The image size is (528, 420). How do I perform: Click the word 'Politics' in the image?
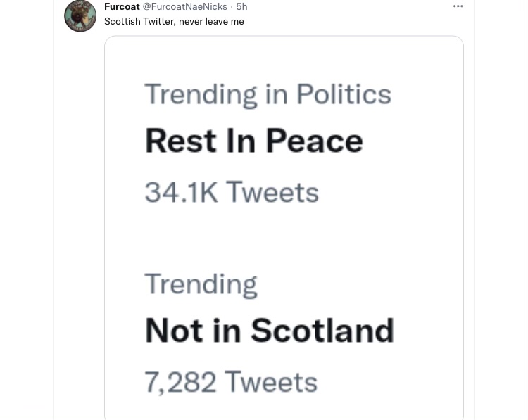click(344, 94)
